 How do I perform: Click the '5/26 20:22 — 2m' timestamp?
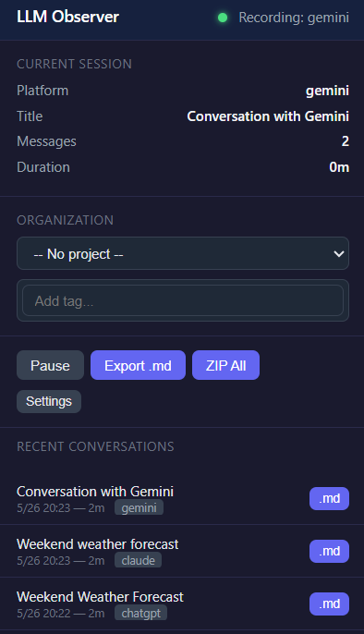(61, 614)
